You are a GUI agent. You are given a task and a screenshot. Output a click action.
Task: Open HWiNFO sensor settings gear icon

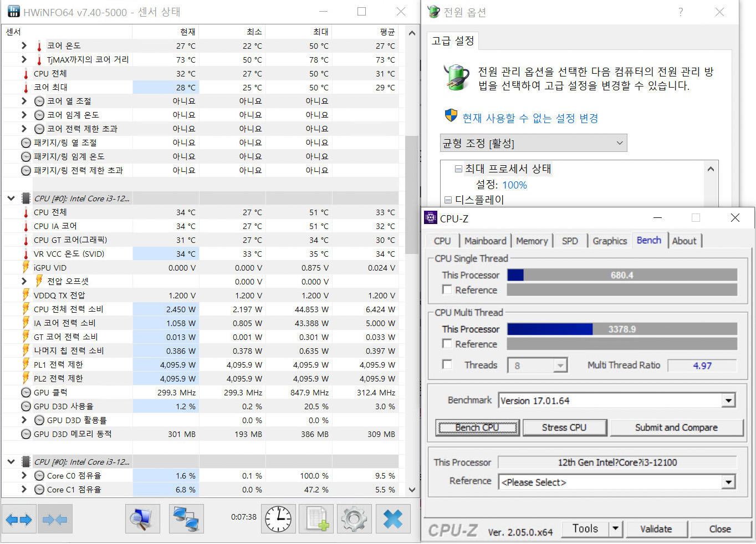[355, 519]
